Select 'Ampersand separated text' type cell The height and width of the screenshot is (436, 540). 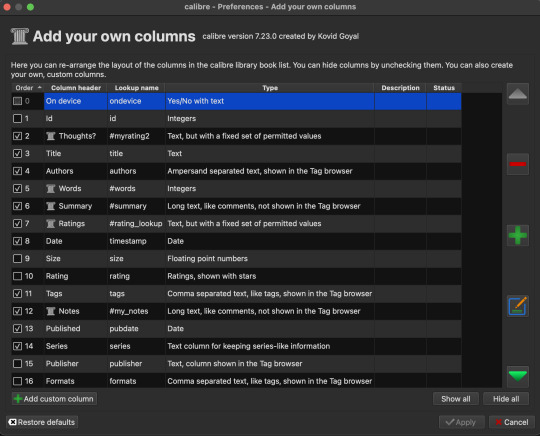[x=270, y=171]
